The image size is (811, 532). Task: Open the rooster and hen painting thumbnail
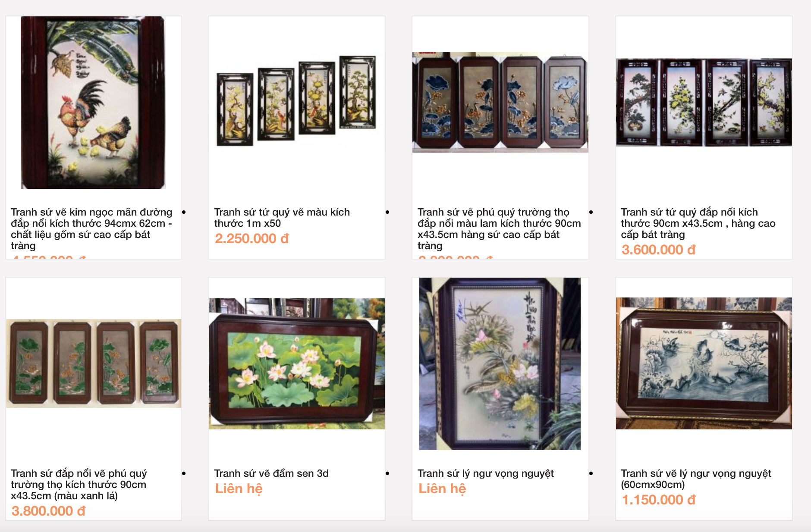[x=93, y=103]
